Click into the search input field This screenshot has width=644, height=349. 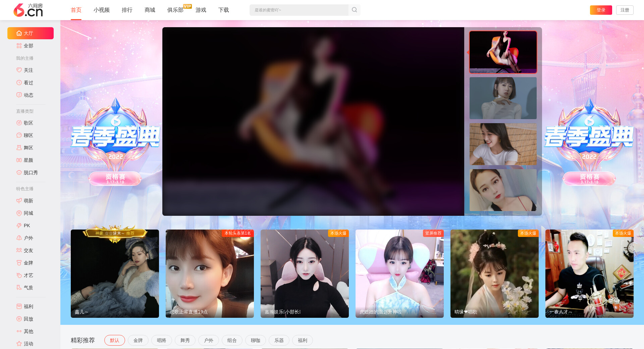tap(299, 10)
